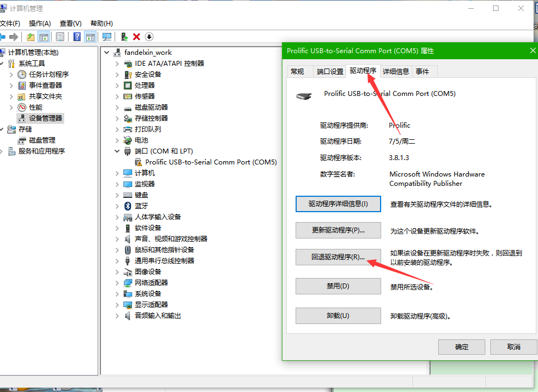Viewport: 538px width, 392px height.
Task: Click 取消 in the properties dialog
Action: coord(513,347)
